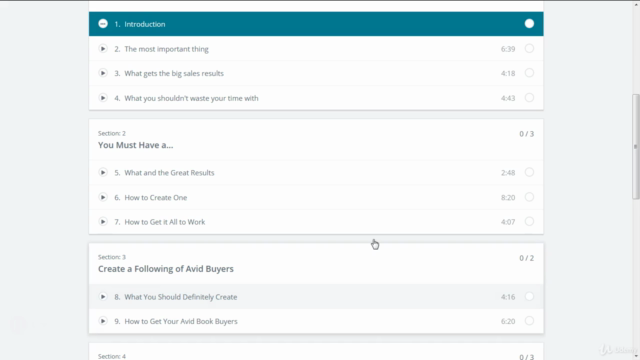Screen dimensions: 640x360
Task: Click Section 3 heading Create a Following of Avid Buyers
Action: pyautogui.click(x=166, y=269)
